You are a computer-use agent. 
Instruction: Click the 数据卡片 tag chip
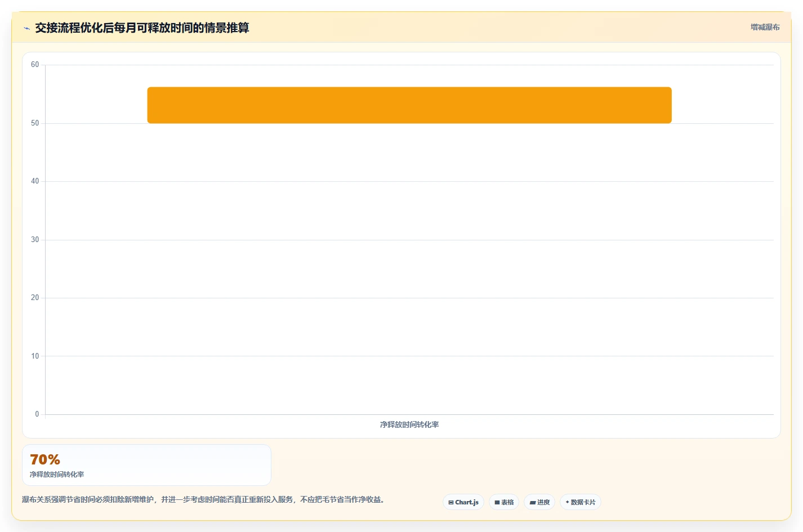click(x=581, y=502)
